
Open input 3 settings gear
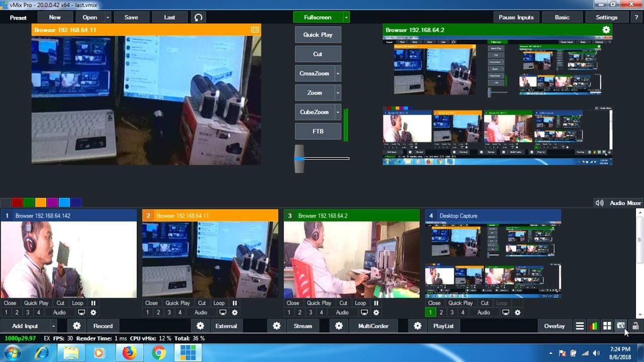pos(376,312)
